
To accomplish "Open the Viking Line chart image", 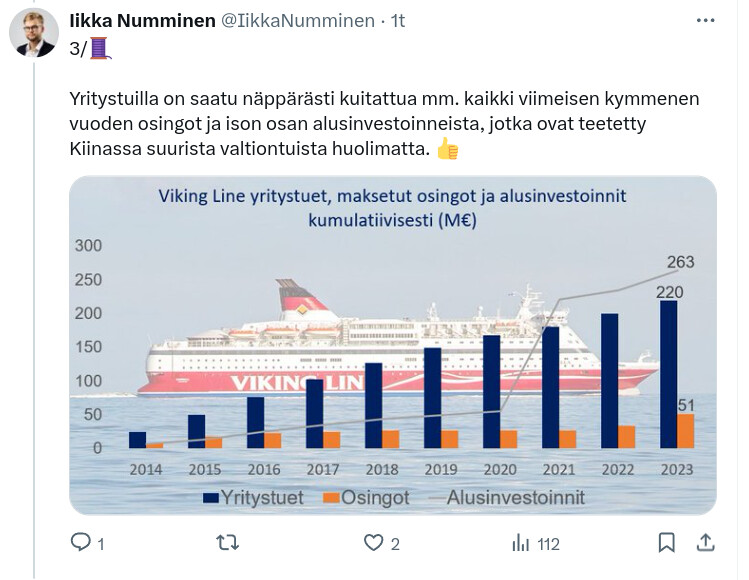I will [392, 345].
